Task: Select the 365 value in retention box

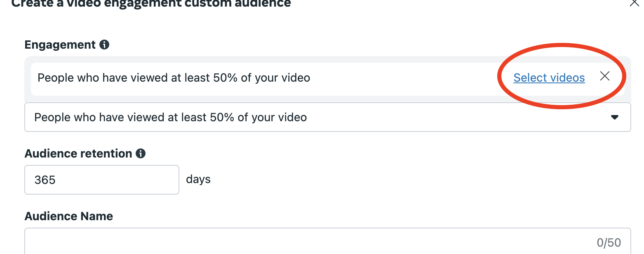Action: click(x=45, y=180)
